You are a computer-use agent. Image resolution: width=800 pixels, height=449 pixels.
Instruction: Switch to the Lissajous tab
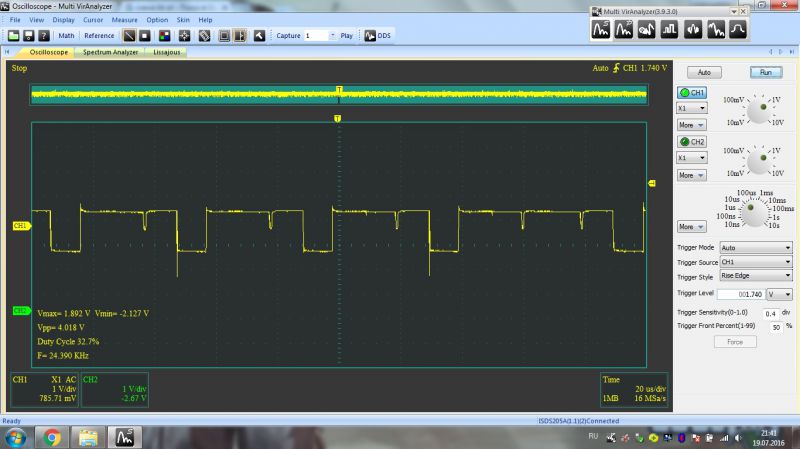(x=167, y=52)
